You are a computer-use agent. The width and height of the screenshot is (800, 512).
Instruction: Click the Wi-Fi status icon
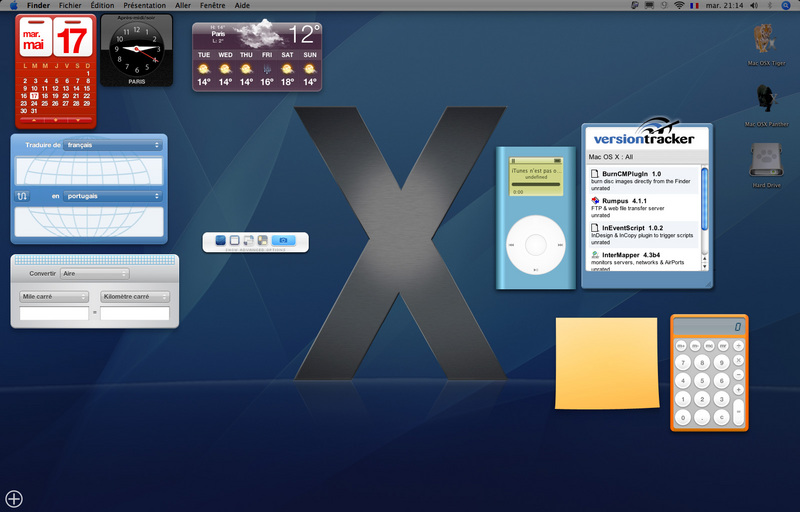pos(679,6)
